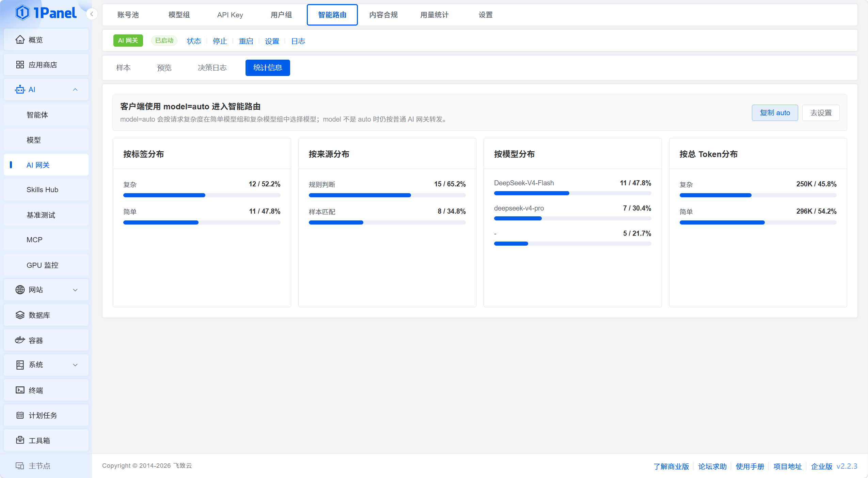Click 样本匹配 progress bar
This screenshot has width=868, height=478.
point(387,222)
